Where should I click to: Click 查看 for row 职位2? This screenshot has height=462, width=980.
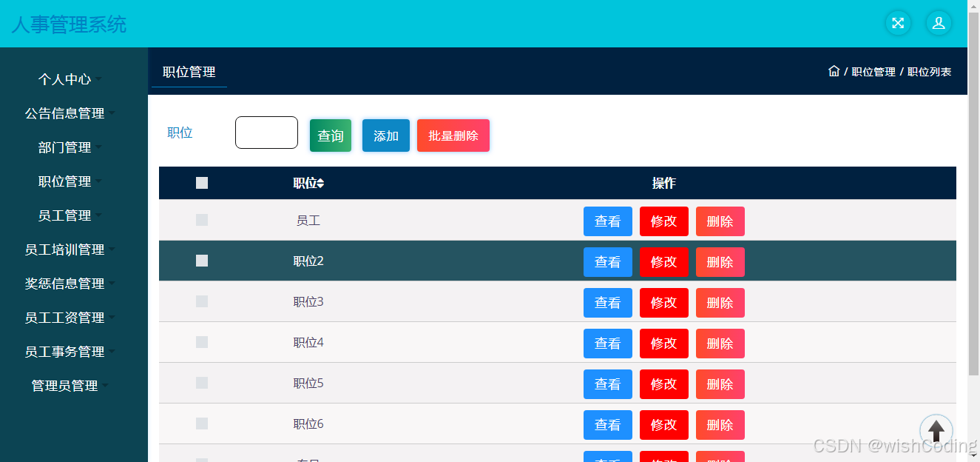click(x=608, y=262)
